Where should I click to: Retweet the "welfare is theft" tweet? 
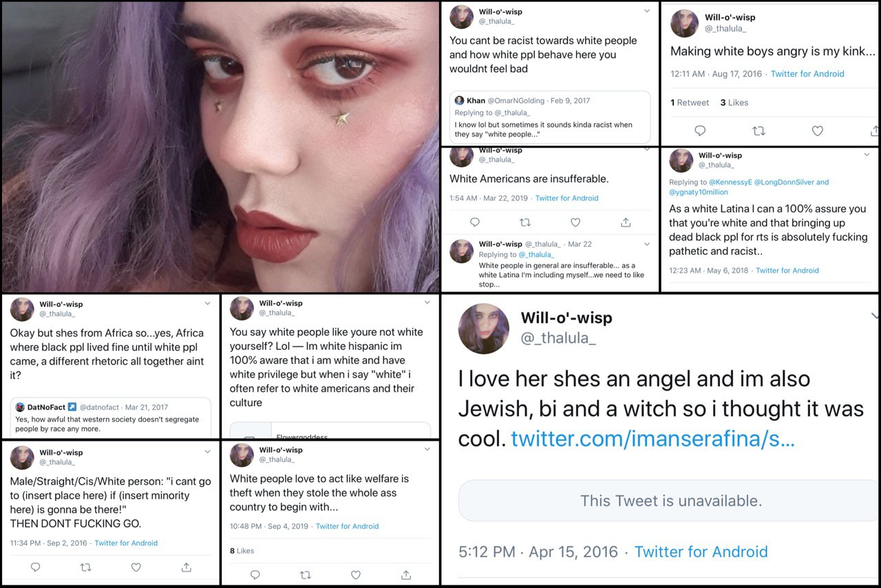tap(305, 574)
